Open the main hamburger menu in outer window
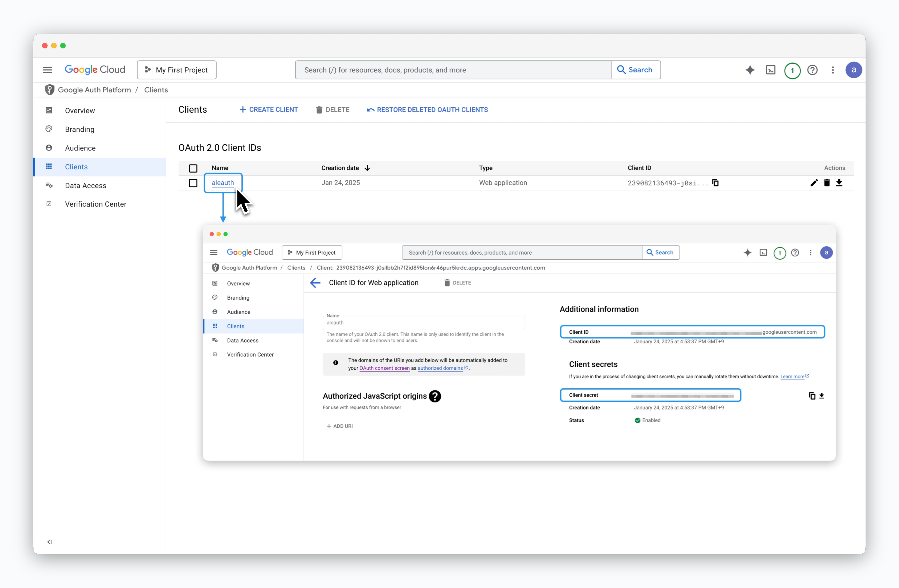 coord(47,70)
